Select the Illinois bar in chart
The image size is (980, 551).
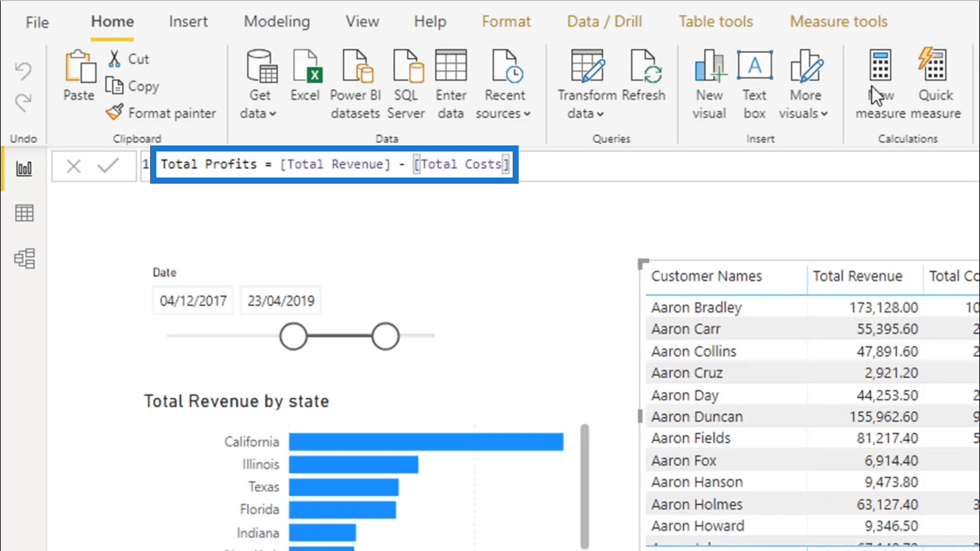(x=353, y=465)
